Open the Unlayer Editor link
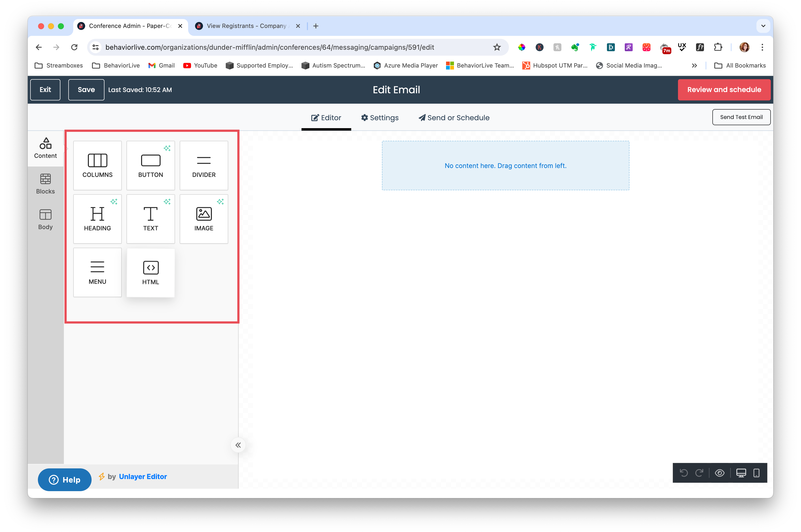Viewport: 801px width, 532px height. tap(143, 477)
